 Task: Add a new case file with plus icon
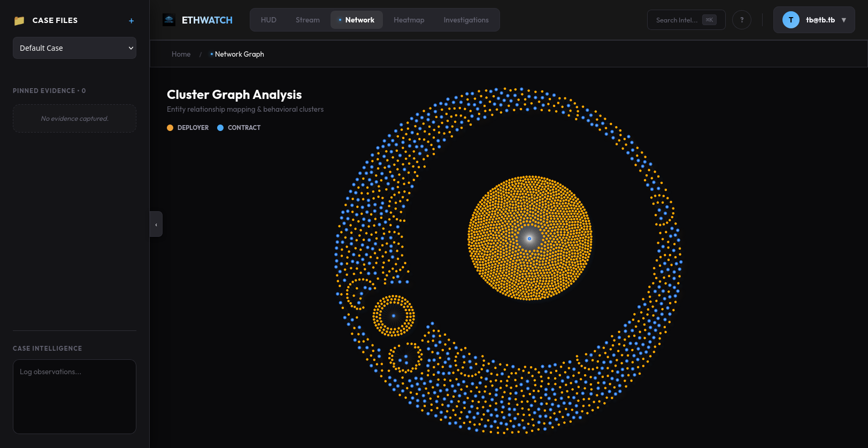point(131,21)
